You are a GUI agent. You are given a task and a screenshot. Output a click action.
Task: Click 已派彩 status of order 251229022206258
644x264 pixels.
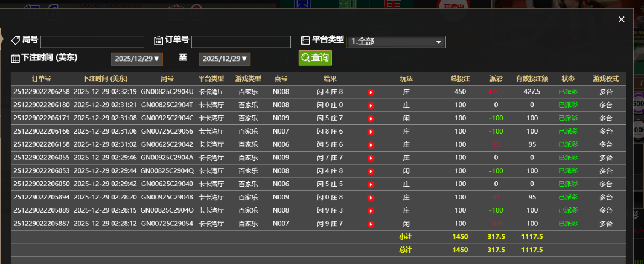point(568,92)
